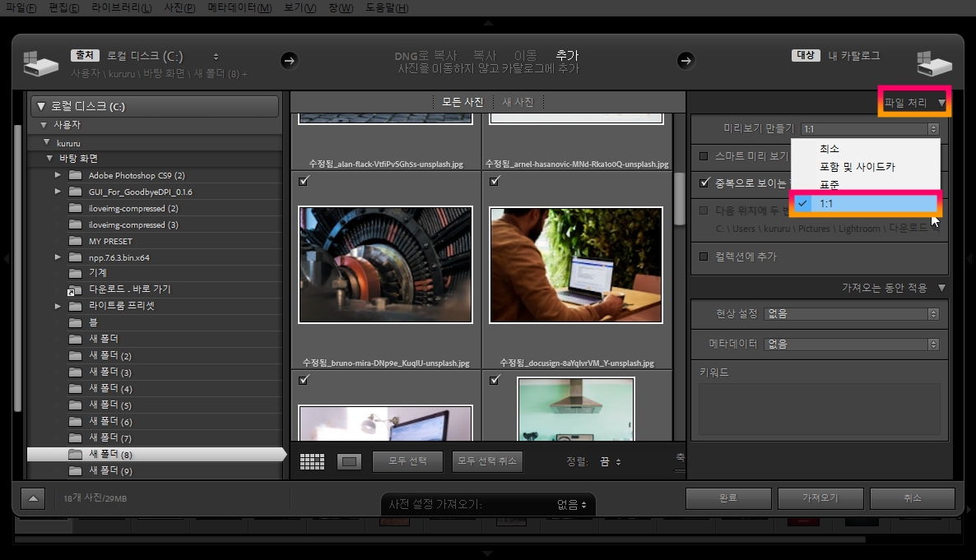The width and height of the screenshot is (976, 560).
Task: Switch to 모든 사진 tab
Action: tap(462, 102)
